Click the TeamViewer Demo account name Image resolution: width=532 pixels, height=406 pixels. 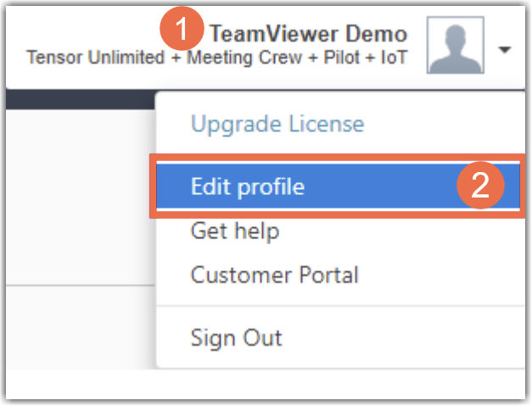coord(309,35)
